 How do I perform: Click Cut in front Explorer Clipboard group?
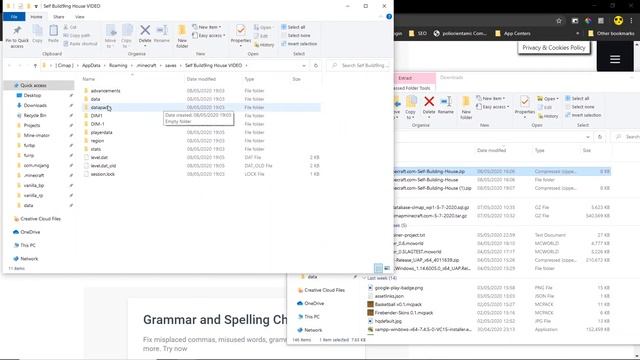[x=70, y=27]
